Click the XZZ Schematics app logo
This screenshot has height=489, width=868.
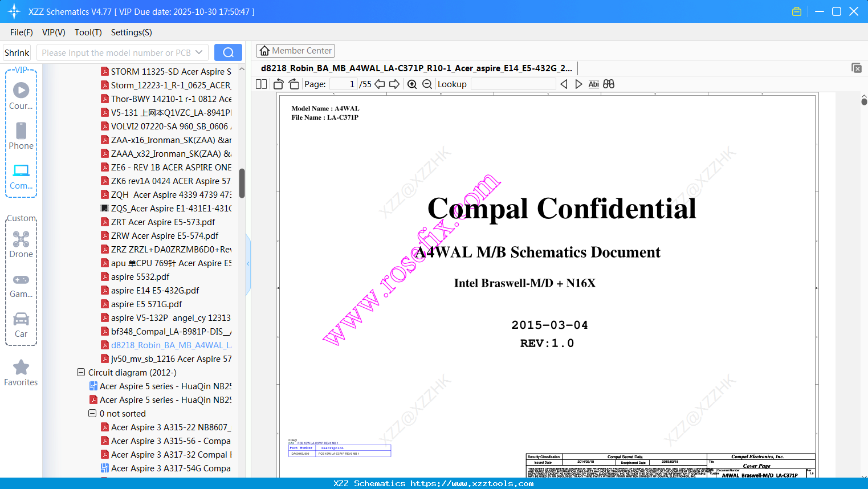tap(14, 11)
